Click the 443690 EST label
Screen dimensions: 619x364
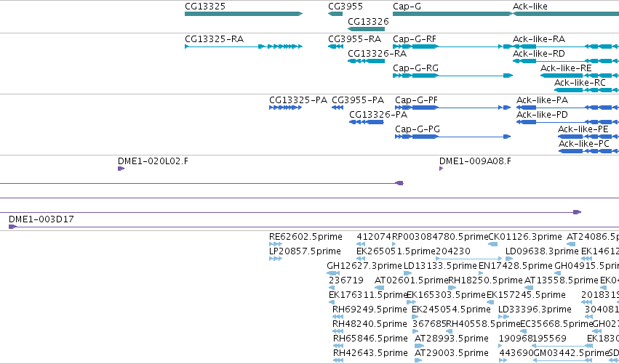(x=516, y=353)
